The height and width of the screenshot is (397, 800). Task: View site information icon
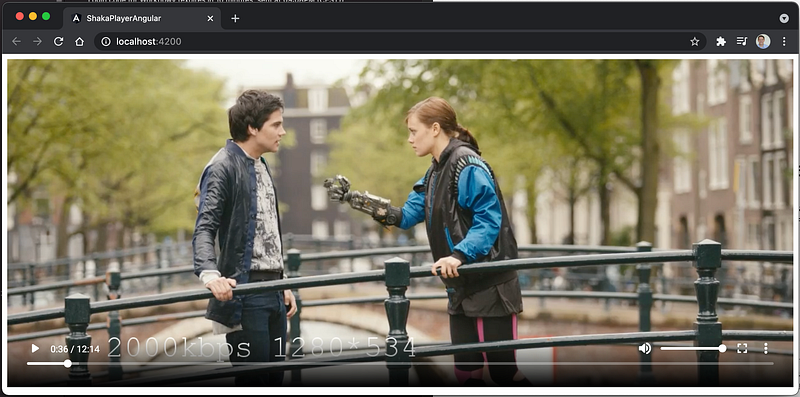[106, 41]
